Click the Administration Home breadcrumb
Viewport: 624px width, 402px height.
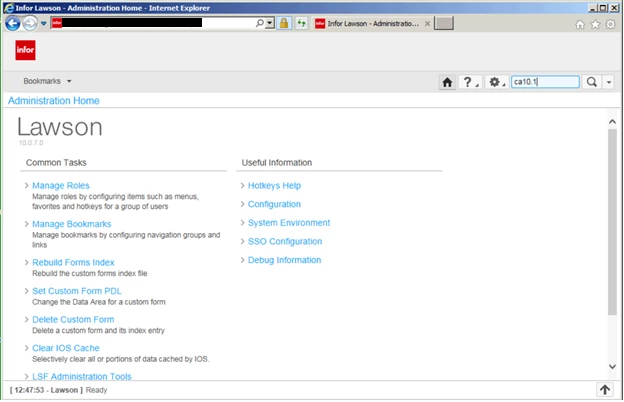pyautogui.click(x=54, y=101)
